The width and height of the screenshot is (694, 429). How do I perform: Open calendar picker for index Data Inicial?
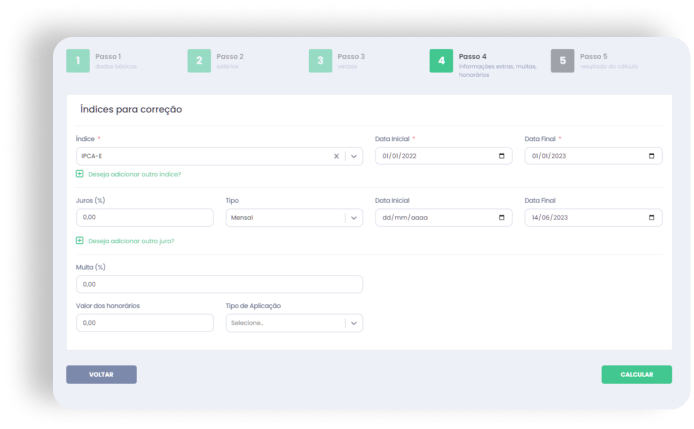pos(501,156)
